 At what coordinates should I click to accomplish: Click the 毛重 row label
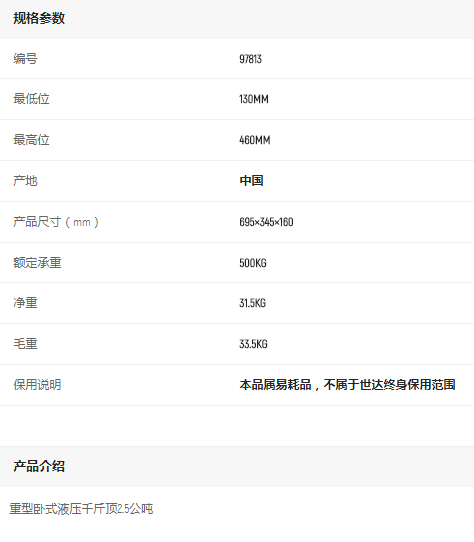(25, 344)
